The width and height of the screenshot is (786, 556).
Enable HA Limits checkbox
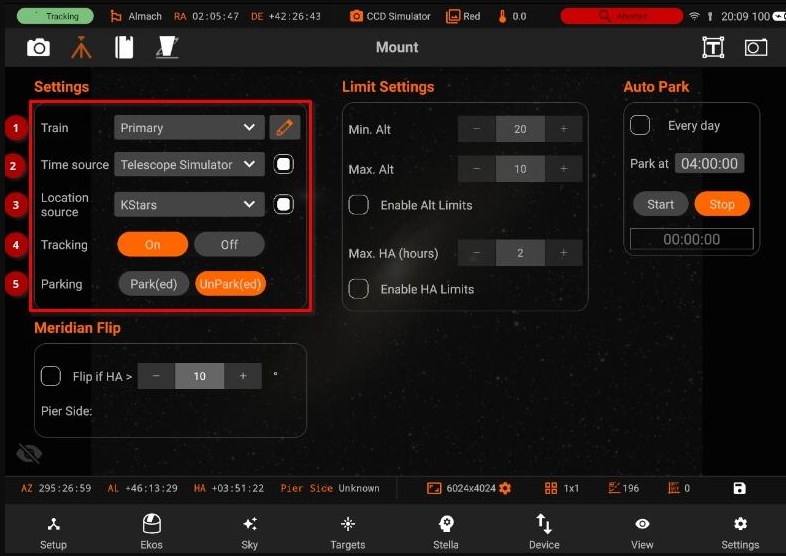(358, 289)
